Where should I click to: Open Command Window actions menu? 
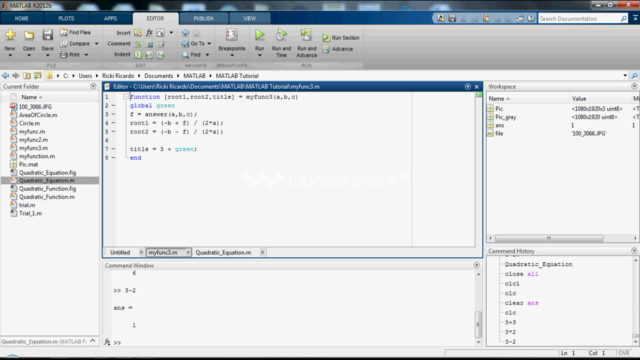pos(476,265)
